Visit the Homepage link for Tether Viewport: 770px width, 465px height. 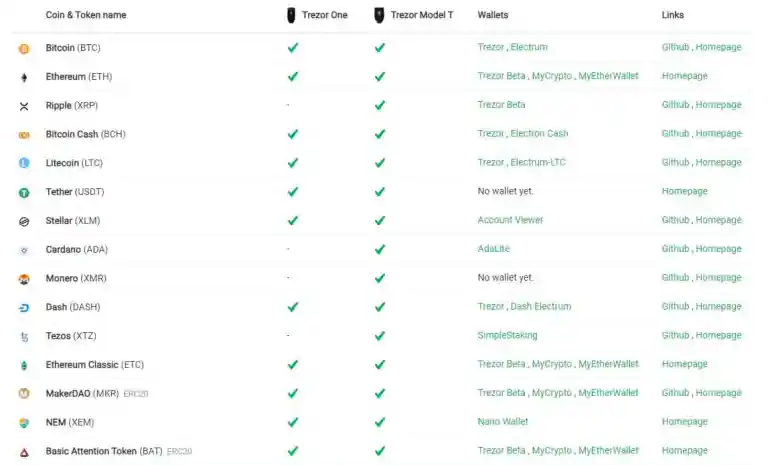[684, 191]
